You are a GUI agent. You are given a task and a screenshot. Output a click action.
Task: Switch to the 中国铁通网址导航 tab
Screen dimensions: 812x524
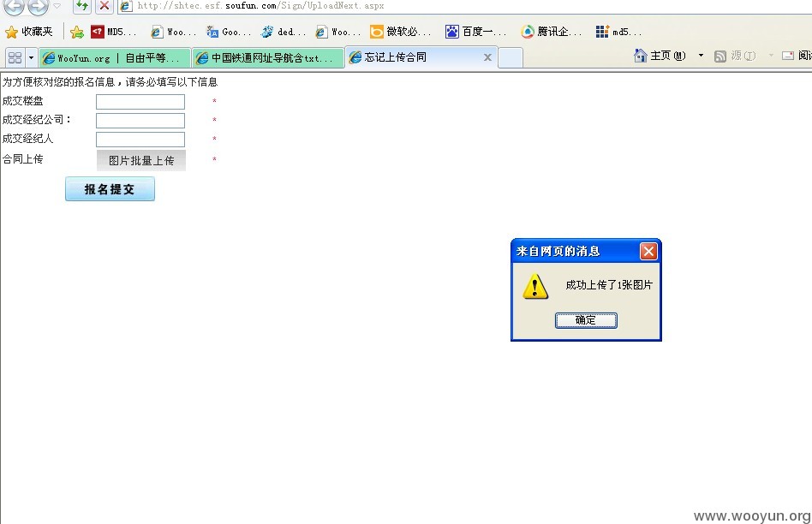[x=268, y=58]
